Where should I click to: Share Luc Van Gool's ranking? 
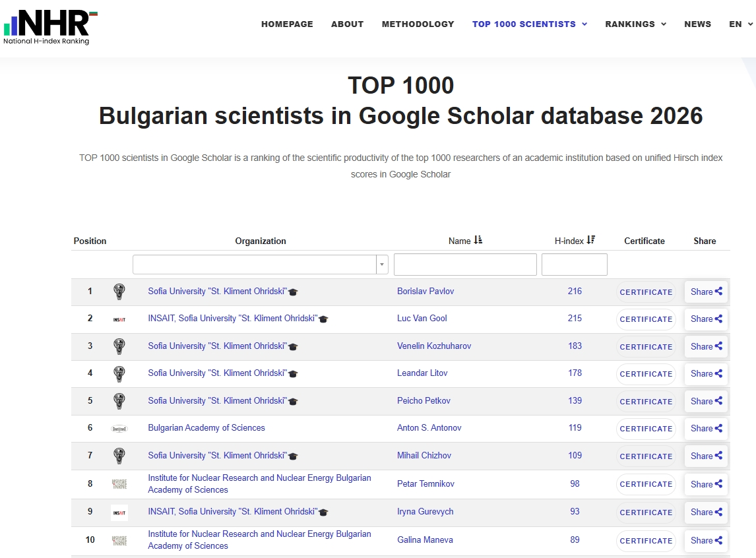click(x=706, y=319)
